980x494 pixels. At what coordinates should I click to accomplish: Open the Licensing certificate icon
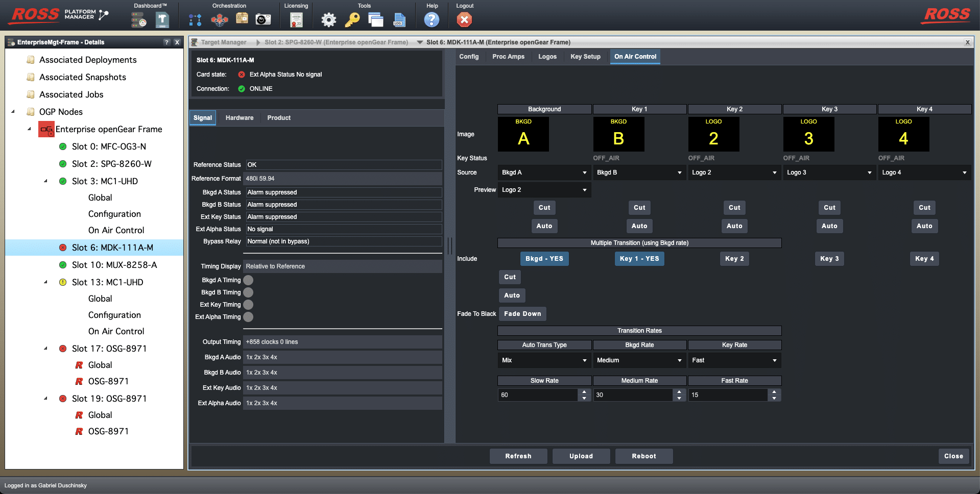(296, 20)
